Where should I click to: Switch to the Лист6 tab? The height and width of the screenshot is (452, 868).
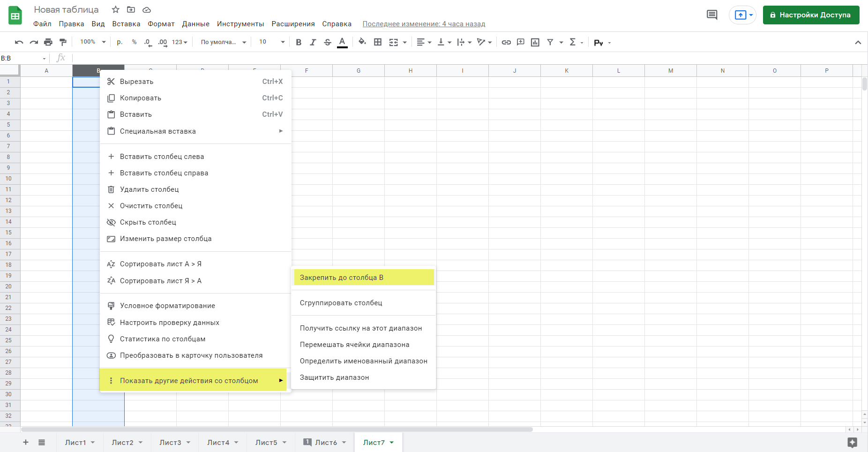[326, 443]
